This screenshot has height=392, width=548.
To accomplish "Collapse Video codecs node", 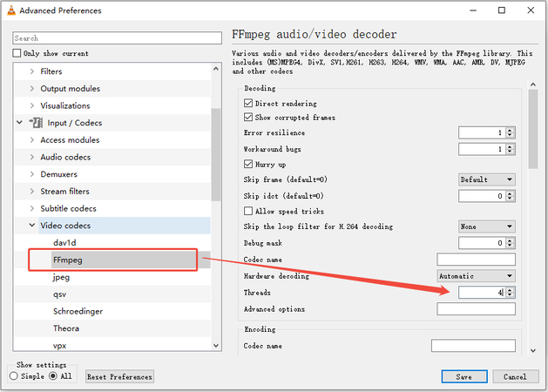I will pos(32,226).
